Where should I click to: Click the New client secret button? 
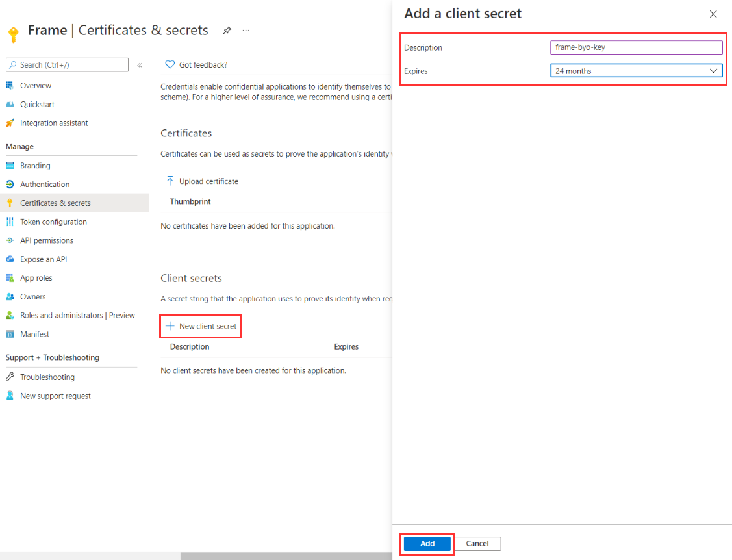coord(201,326)
